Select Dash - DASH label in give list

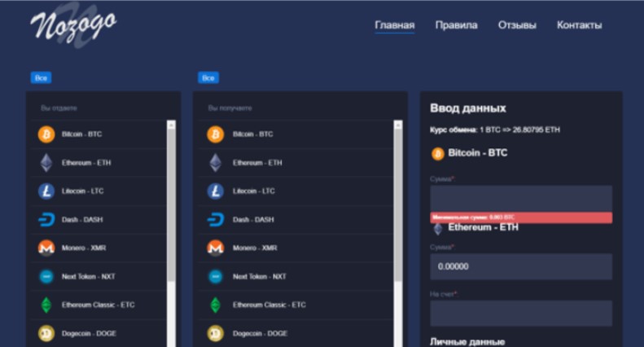click(x=82, y=220)
